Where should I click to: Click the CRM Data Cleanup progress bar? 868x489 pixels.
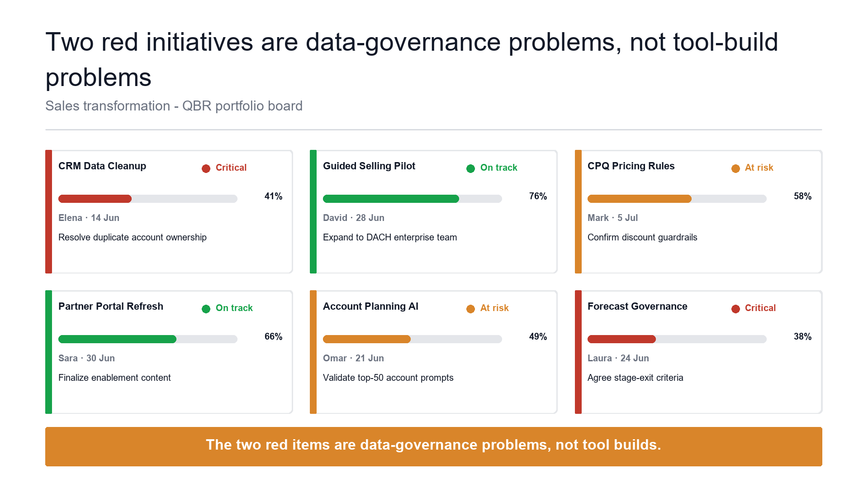click(148, 199)
